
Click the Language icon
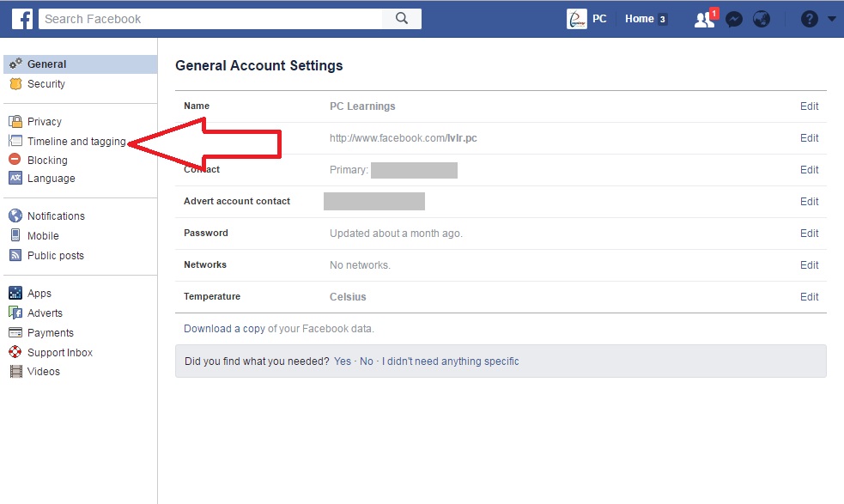point(15,178)
